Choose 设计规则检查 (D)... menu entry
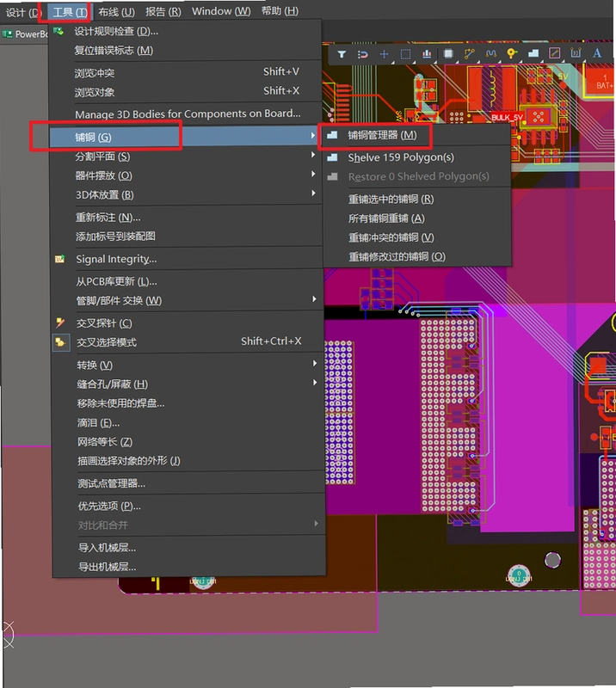 (x=185, y=31)
